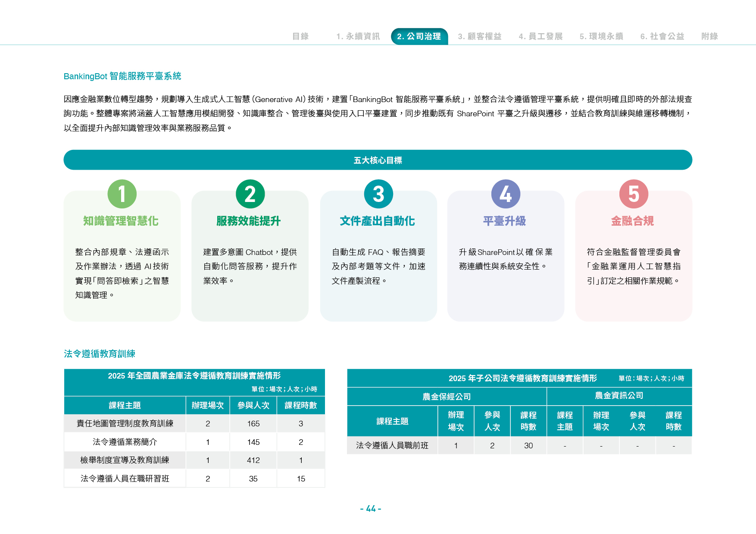The image size is (756, 534).
Task: Jump to the 附錄 tab
Action: (709, 36)
